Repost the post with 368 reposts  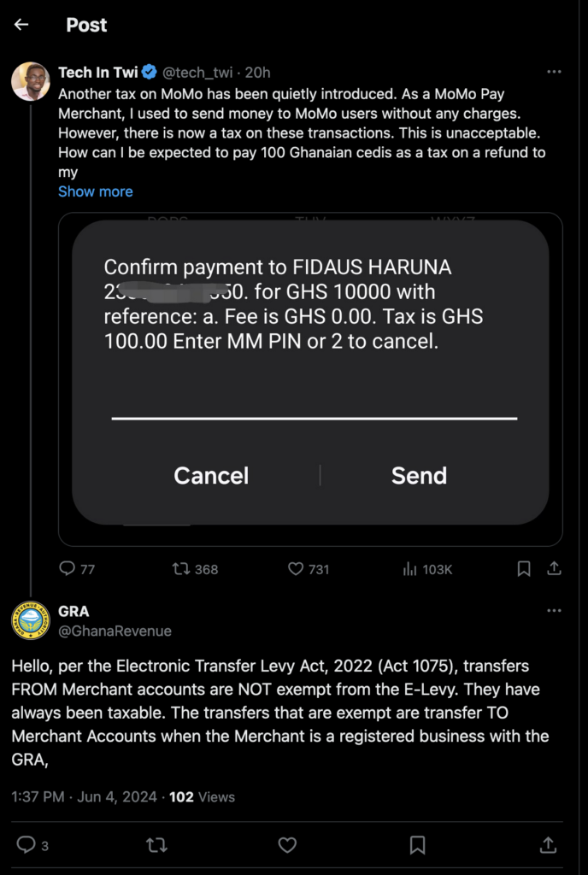pyautogui.click(x=182, y=568)
